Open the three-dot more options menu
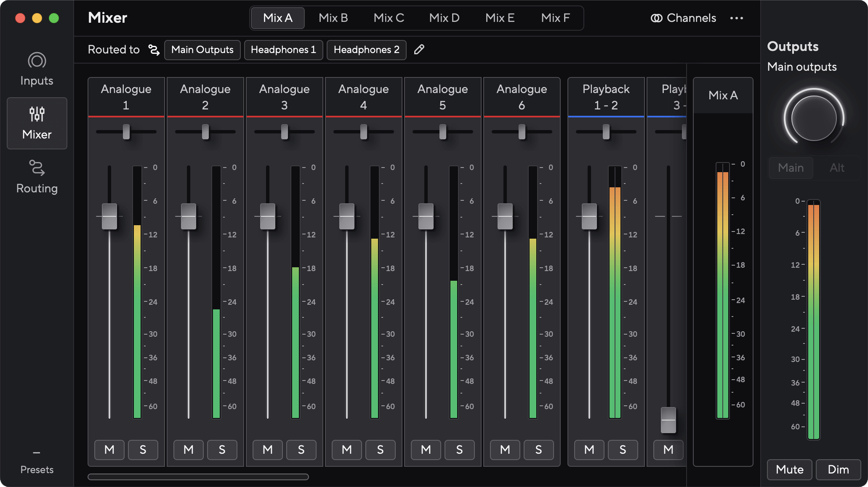868x487 pixels. (737, 18)
